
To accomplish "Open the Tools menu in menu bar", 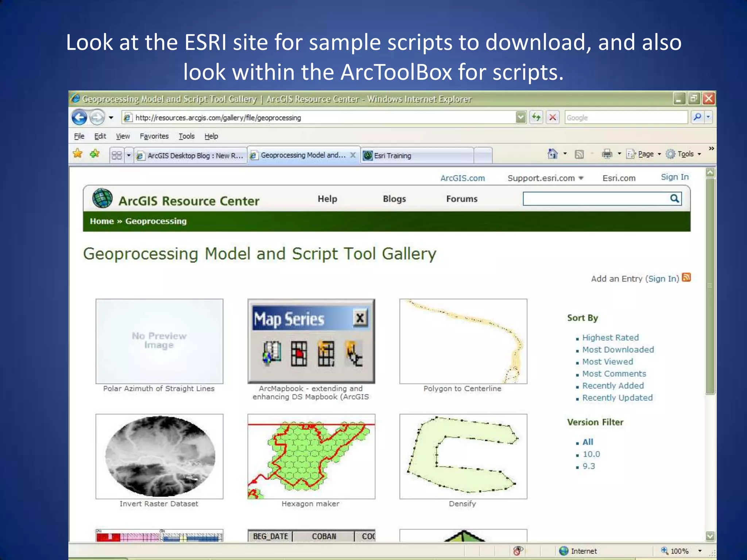I will 186,136.
